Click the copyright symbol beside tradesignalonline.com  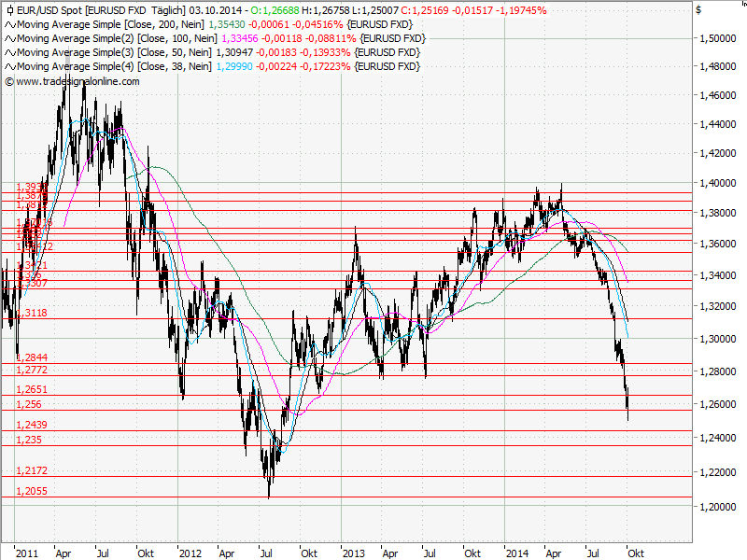point(11,82)
